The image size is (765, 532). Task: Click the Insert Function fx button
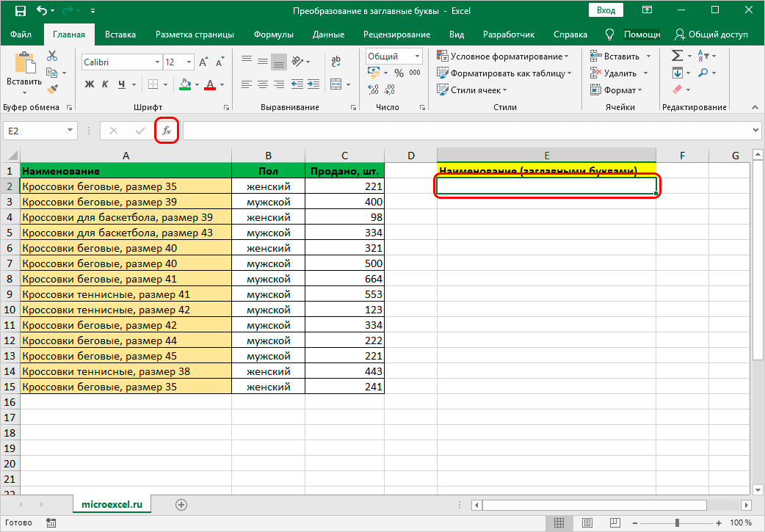pyautogui.click(x=167, y=131)
